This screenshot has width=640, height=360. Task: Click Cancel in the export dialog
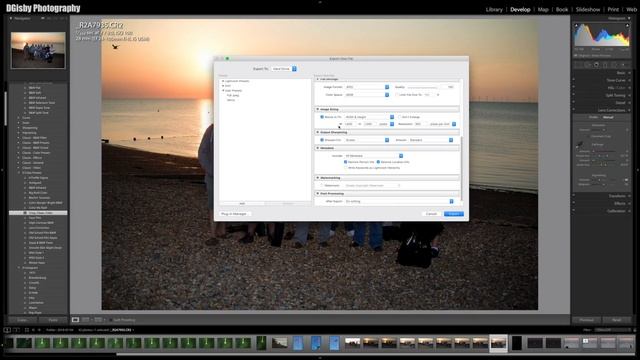click(431, 214)
